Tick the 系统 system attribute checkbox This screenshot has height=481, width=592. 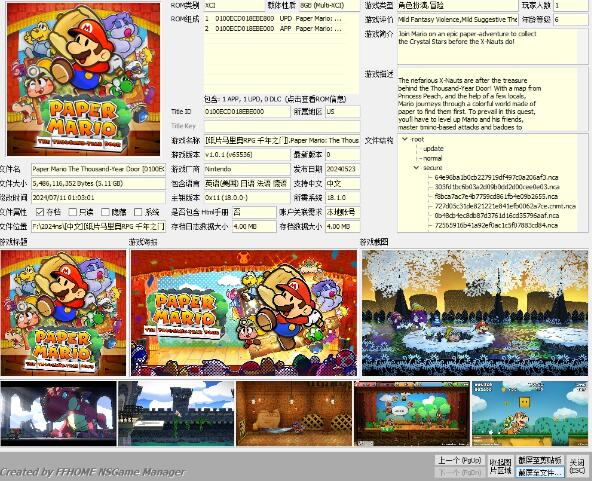138,212
